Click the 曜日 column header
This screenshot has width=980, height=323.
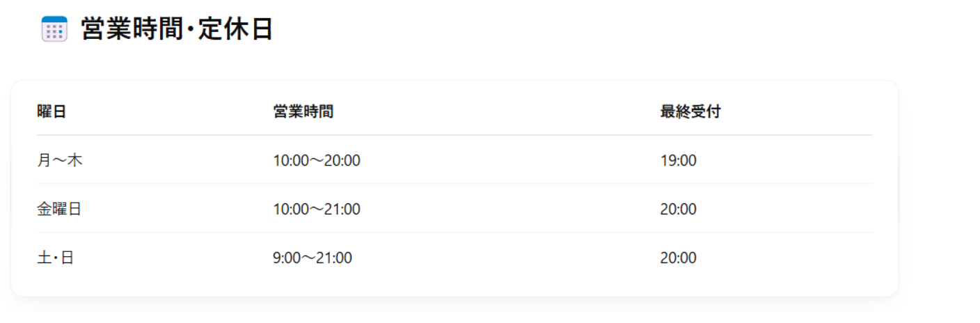[52, 111]
